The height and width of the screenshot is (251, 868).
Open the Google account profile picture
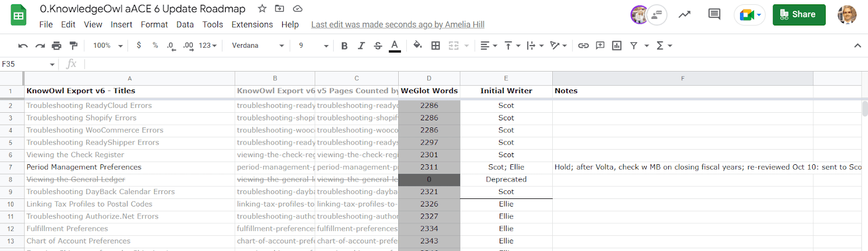coord(847,15)
